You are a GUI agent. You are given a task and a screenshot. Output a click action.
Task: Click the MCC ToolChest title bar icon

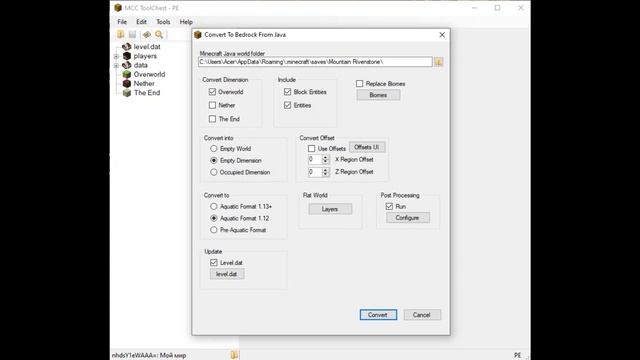coord(118,8)
